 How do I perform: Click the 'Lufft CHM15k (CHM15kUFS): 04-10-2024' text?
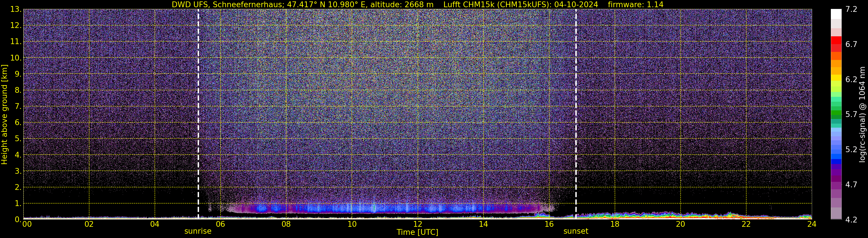(521, 4)
